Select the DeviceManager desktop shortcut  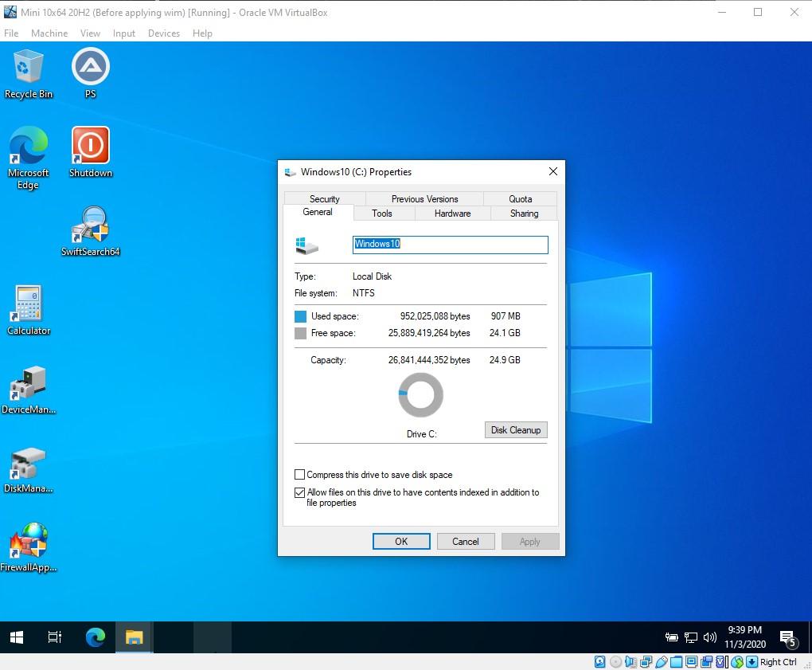pos(29,390)
